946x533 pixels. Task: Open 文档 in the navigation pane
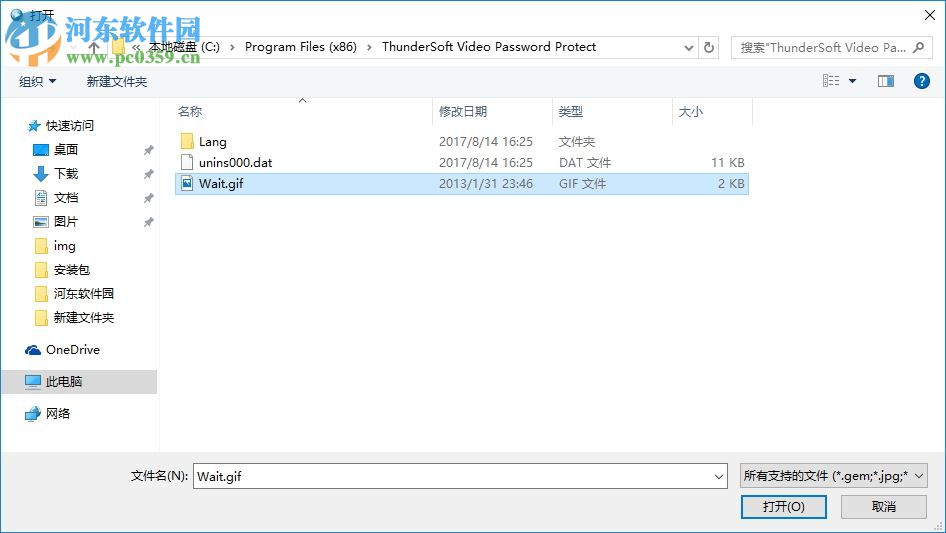[x=66, y=198]
